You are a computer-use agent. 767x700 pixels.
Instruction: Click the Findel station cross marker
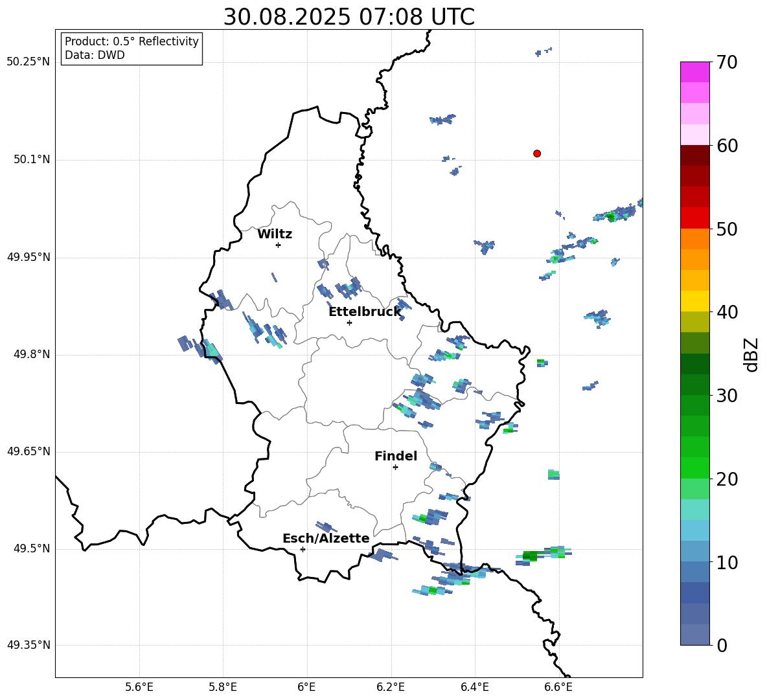395,468
